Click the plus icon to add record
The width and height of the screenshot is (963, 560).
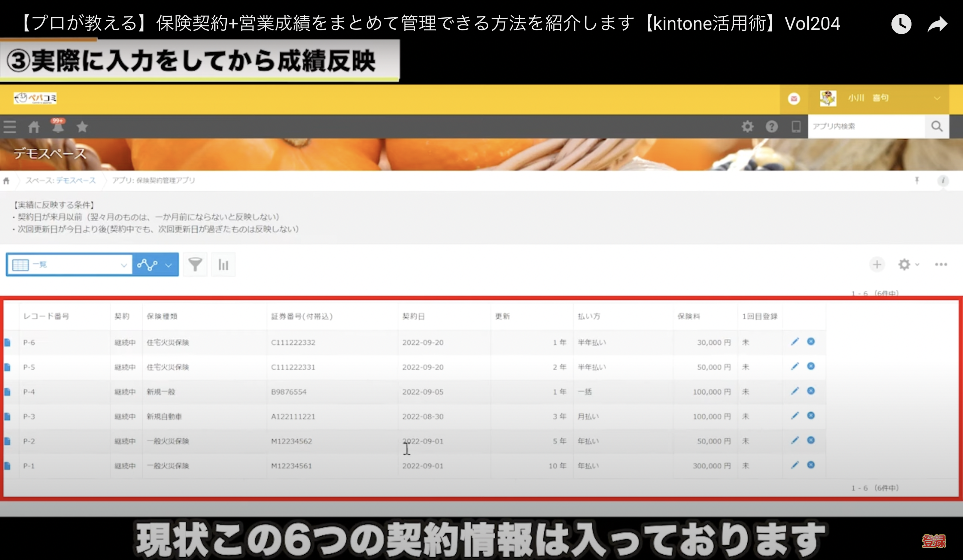[877, 264]
